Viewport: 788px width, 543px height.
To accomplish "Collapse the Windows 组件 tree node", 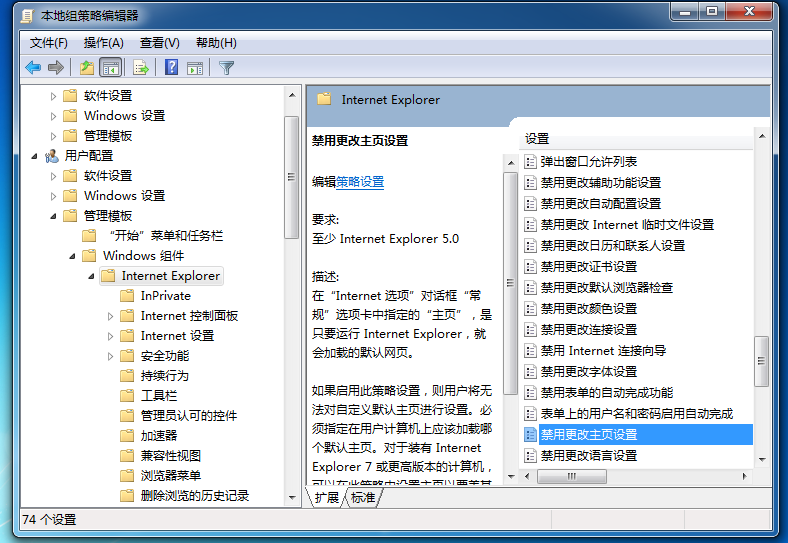I will [x=72, y=256].
